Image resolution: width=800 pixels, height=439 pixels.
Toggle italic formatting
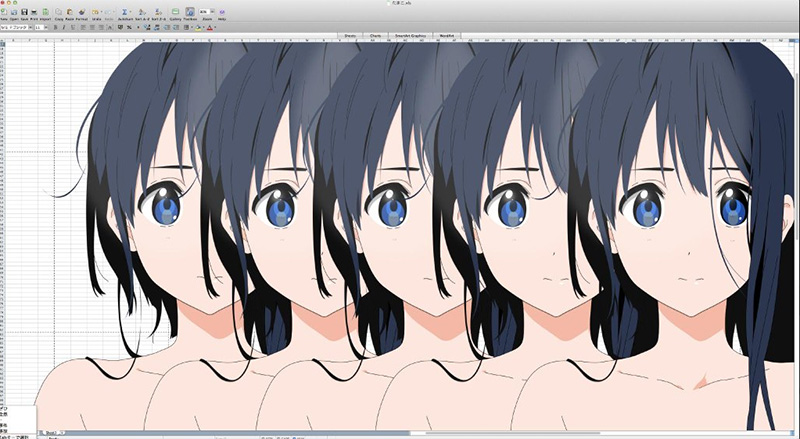point(63,27)
